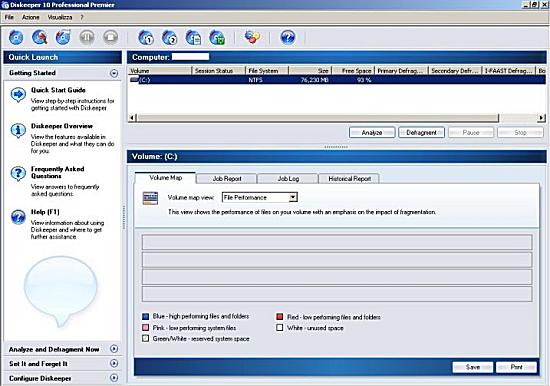This screenshot has width=550, height=386.
Task: Expand the Set It and Forget It section
Action: tap(114, 363)
